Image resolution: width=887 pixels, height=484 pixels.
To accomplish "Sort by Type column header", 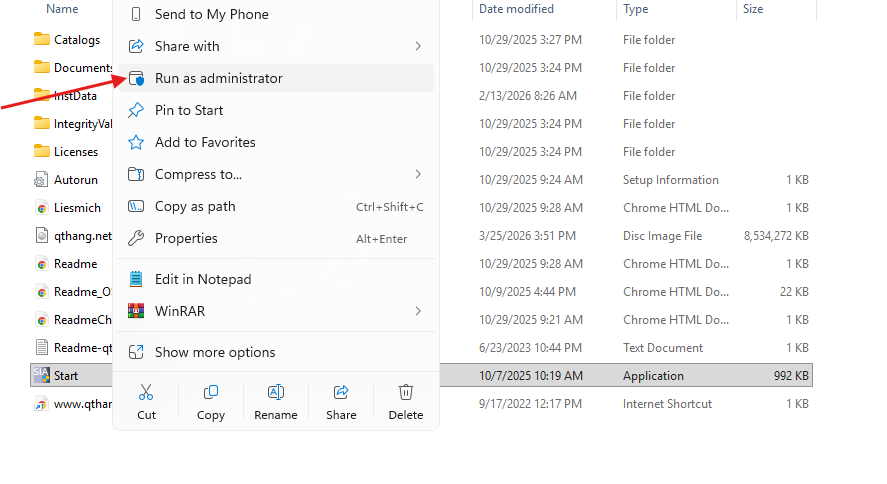I will 636,9.
